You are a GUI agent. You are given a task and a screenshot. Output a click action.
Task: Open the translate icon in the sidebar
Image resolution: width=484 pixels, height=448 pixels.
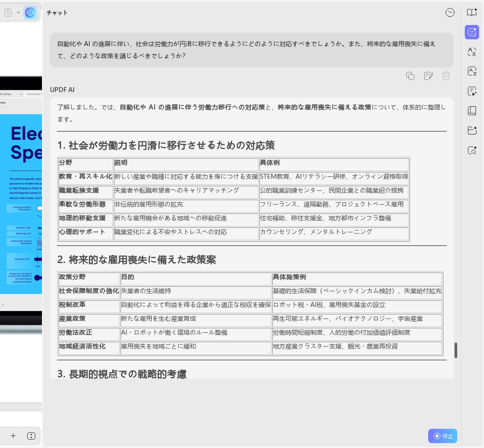pyautogui.click(x=471, y=51)
